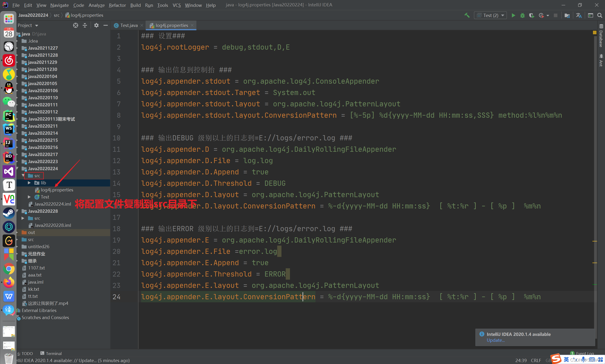Click the Translate icon in toolbar
Viewport: 605px width, 364px height.
click(x=579, y=15)
